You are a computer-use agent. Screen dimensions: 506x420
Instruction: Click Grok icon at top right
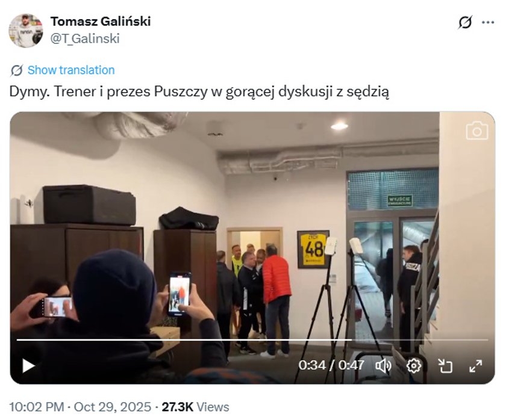coord(465,22)
